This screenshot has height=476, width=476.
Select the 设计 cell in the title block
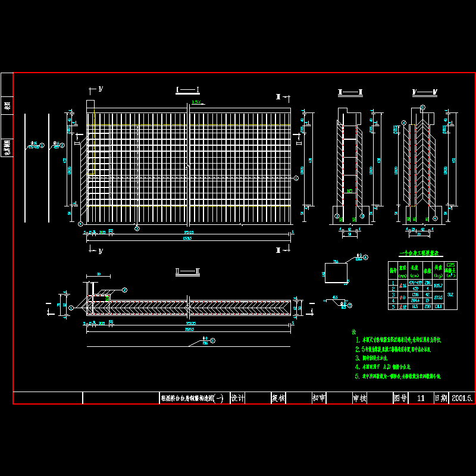tap(237, 398)
